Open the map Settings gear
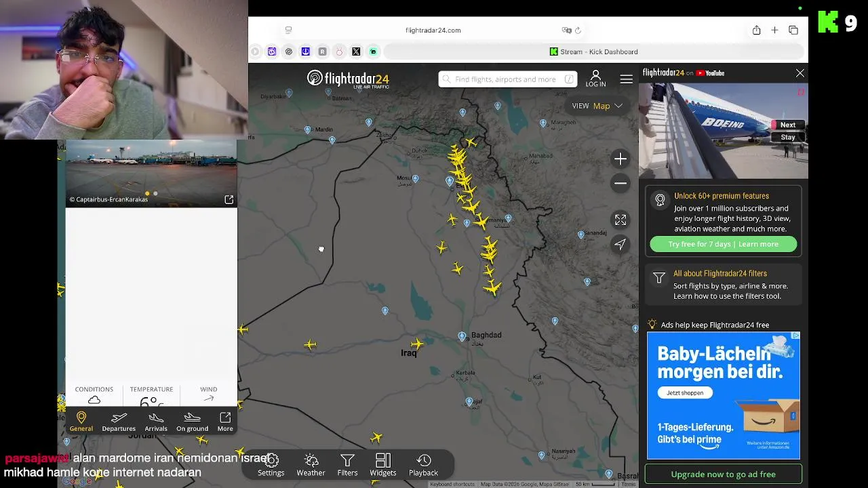 coord(271,465)
